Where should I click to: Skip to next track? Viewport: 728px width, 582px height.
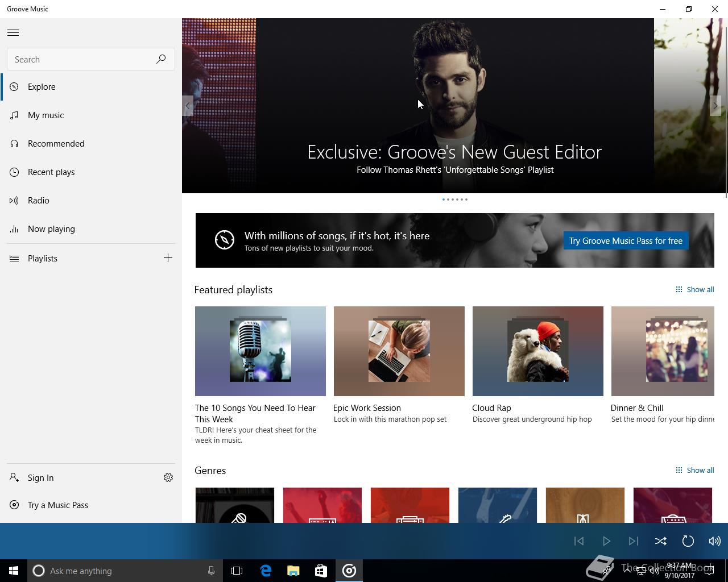click(634, 541)
